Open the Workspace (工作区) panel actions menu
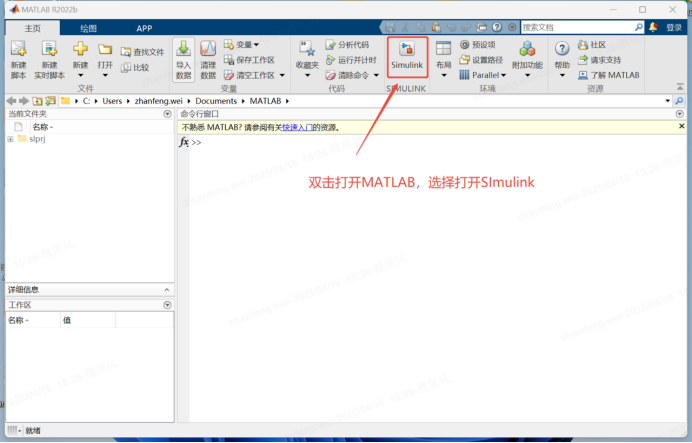The height and width of the screenshot is (443, 692). tap(167, 305)
